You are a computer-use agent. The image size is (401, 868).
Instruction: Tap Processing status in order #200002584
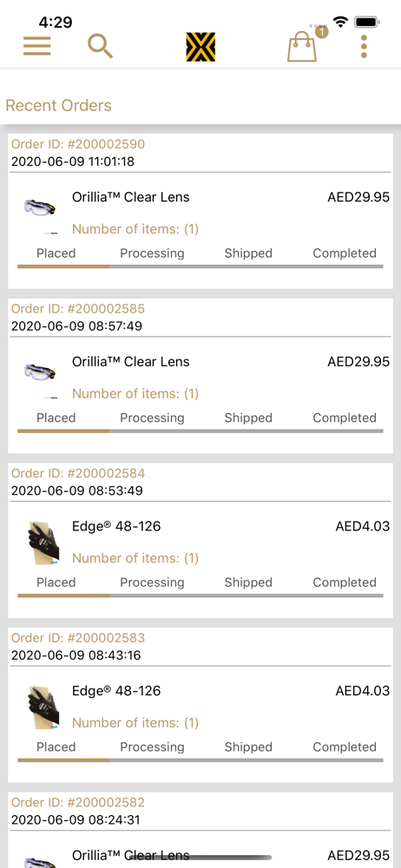pyautogui.click(x=152, y=582)
